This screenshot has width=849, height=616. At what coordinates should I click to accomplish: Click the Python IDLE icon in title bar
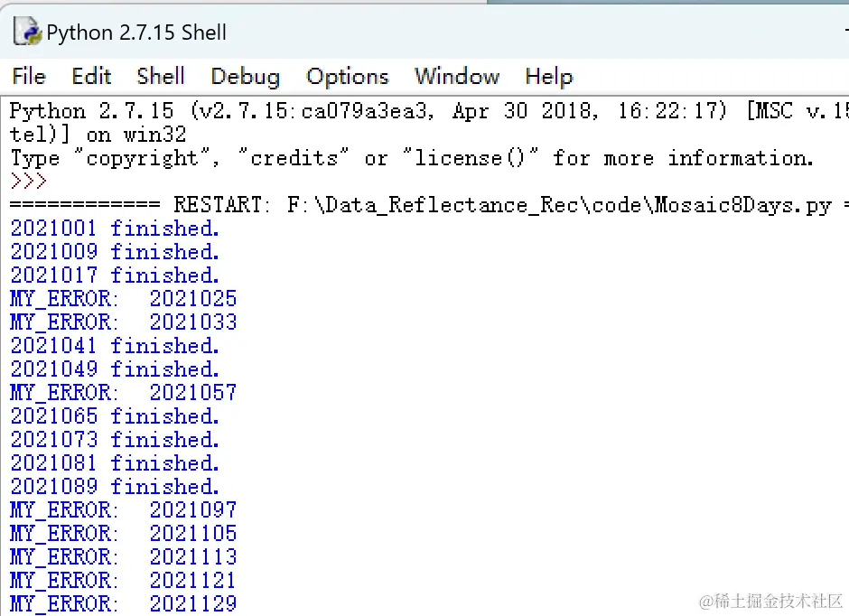pos(27,31)
